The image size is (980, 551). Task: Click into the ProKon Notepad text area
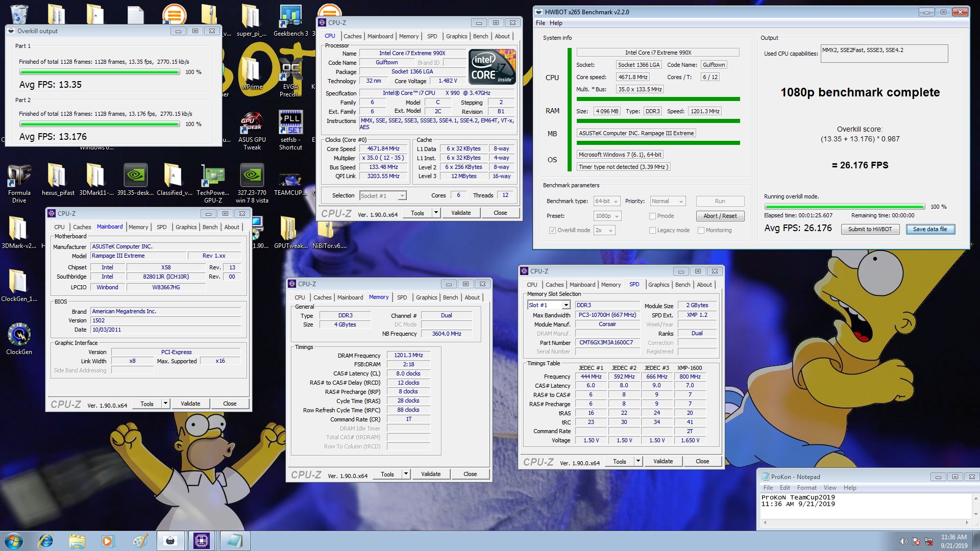(x=866, y=506)
